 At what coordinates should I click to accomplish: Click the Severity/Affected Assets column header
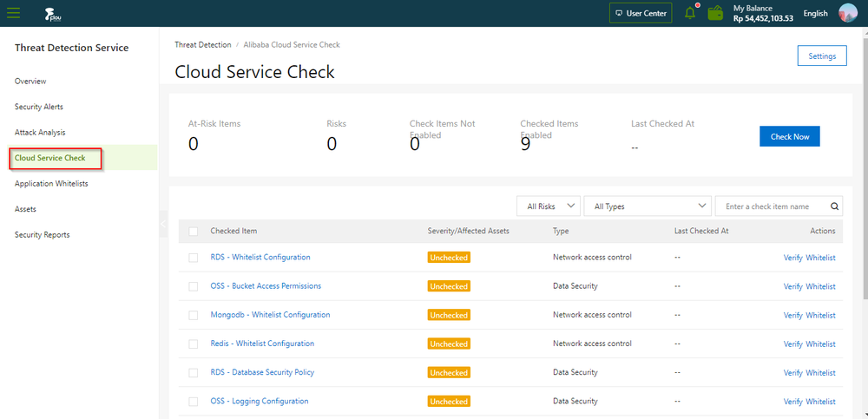[469, 232]
